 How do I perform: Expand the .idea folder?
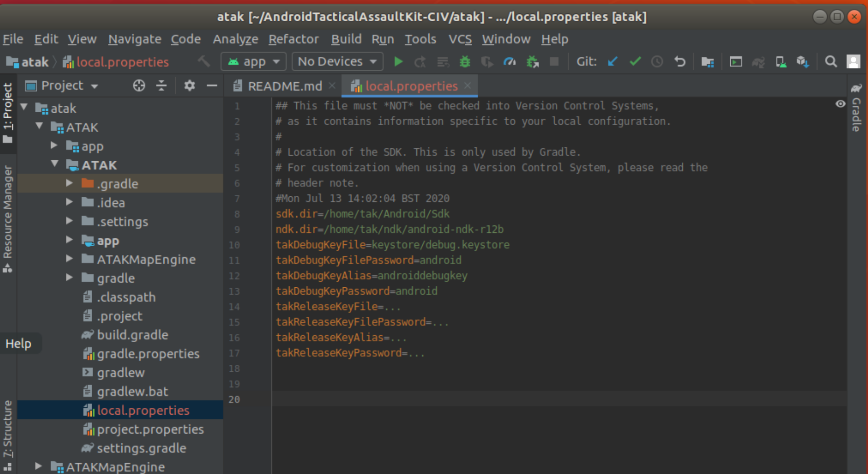[x=69, y=202]
